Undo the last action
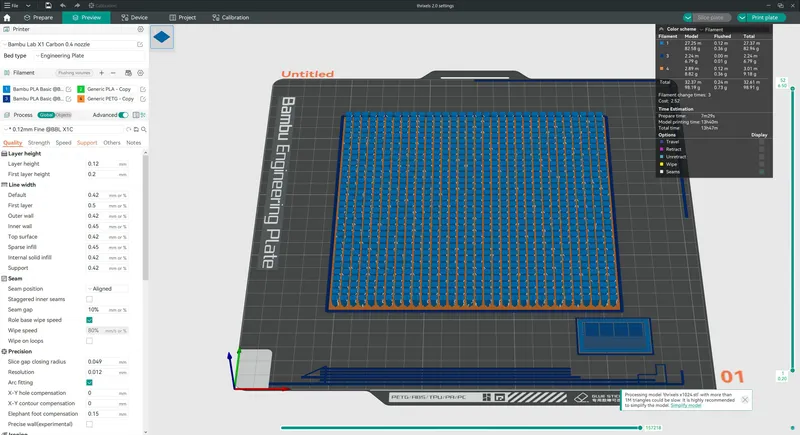The image size is (800, 435). [x=63, y=6]
